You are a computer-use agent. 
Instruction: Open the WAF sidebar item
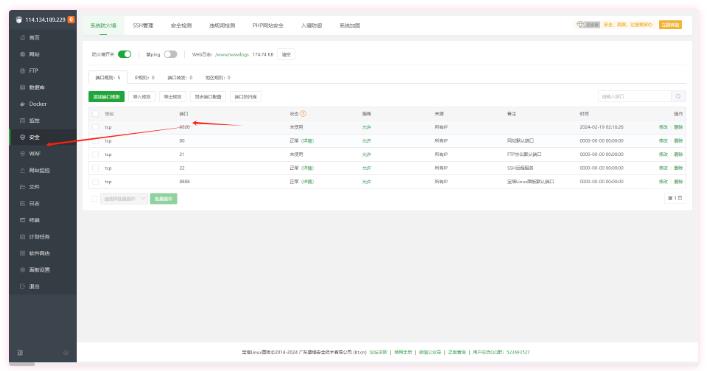[43, 154]
